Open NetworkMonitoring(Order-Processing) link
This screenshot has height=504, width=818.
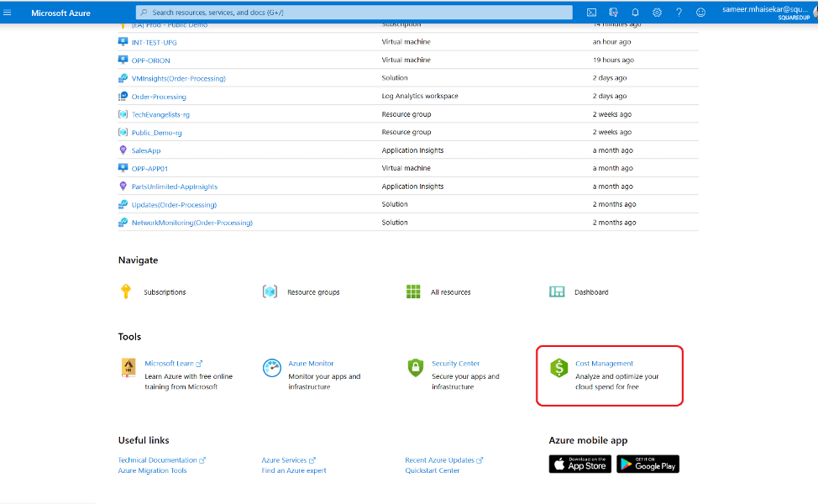(192, 223)
